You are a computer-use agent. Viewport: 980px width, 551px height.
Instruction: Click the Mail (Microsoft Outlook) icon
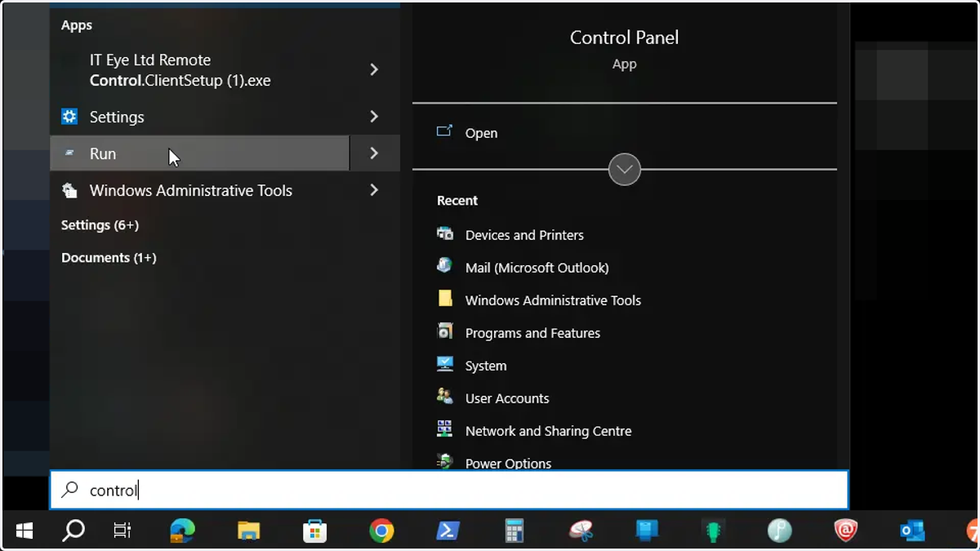coord(445,266)
